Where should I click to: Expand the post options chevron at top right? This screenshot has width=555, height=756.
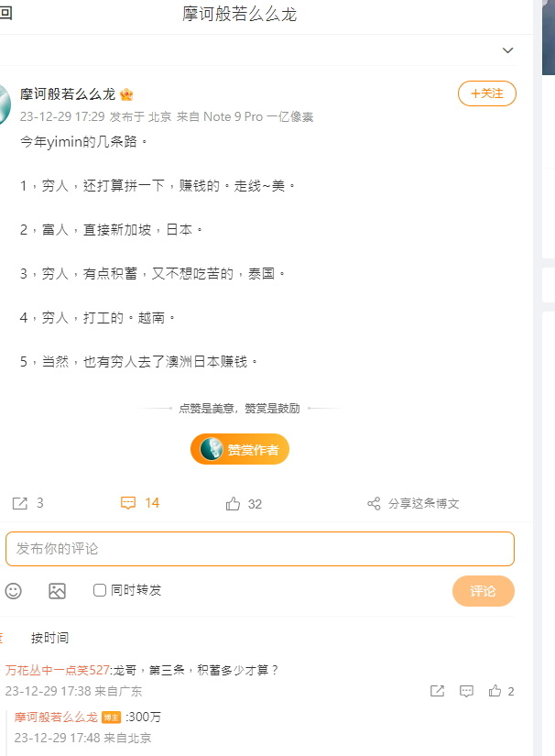[507, 50]
